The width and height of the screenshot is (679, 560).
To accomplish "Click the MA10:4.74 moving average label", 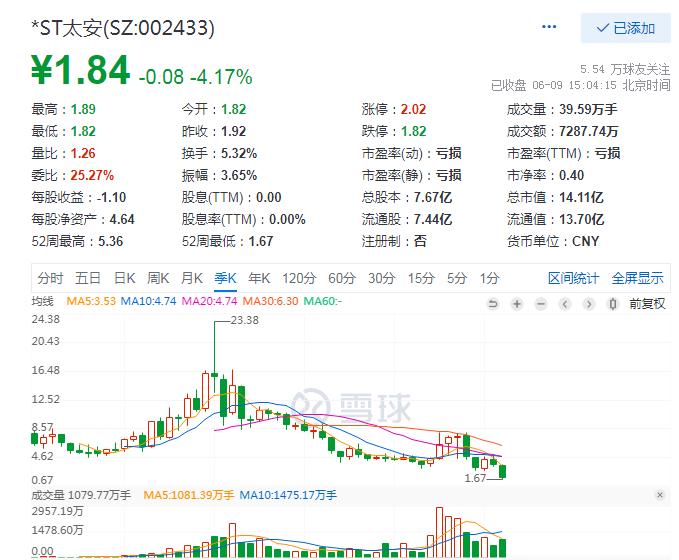I will 149,301.
